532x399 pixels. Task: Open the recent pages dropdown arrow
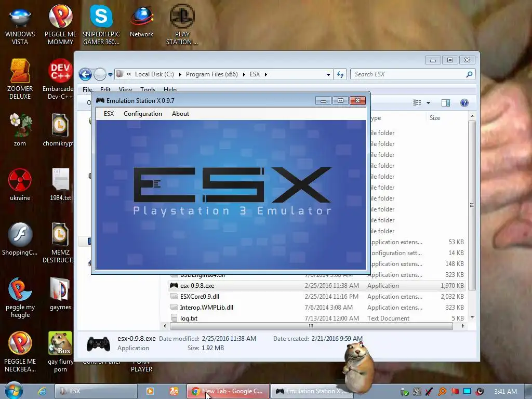click(x=110, y=75)
